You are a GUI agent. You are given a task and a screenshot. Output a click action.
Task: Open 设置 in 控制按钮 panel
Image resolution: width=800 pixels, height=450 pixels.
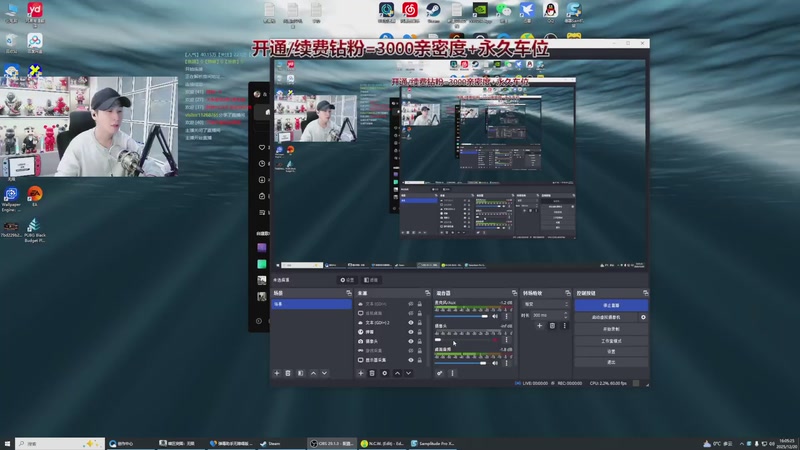(611, 352)
